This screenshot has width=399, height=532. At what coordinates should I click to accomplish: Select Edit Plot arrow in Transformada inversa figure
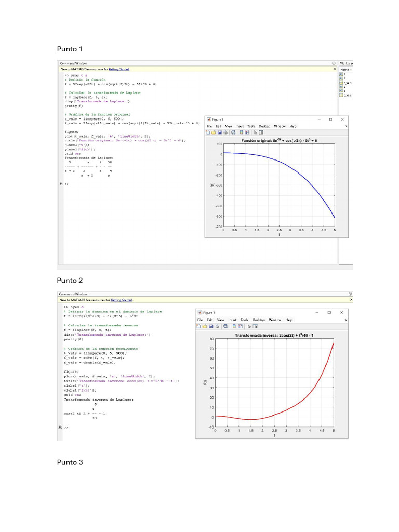tap(249, 326)
